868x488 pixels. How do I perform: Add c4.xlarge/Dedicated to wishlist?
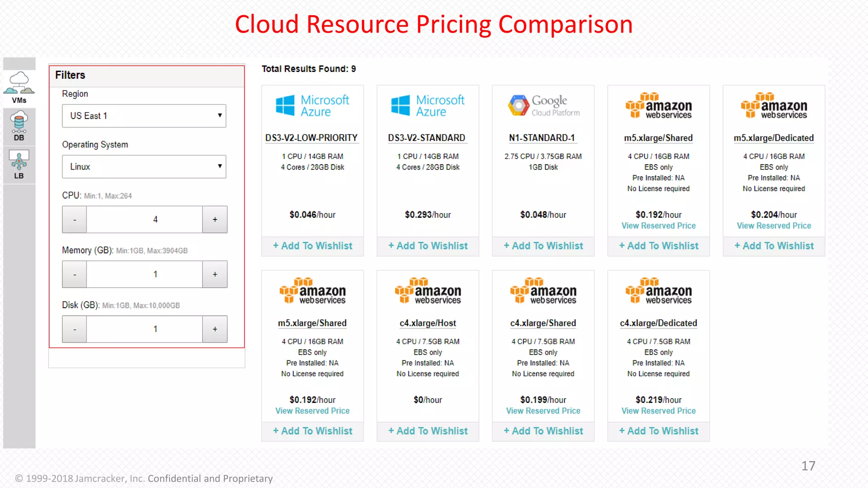(659, 431)
